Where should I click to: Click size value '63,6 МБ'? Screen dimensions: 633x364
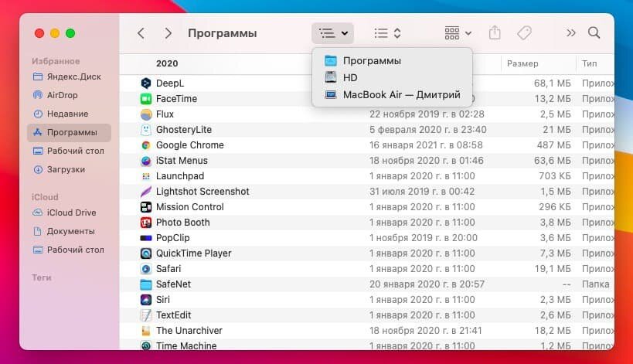[x=553, y=161]
